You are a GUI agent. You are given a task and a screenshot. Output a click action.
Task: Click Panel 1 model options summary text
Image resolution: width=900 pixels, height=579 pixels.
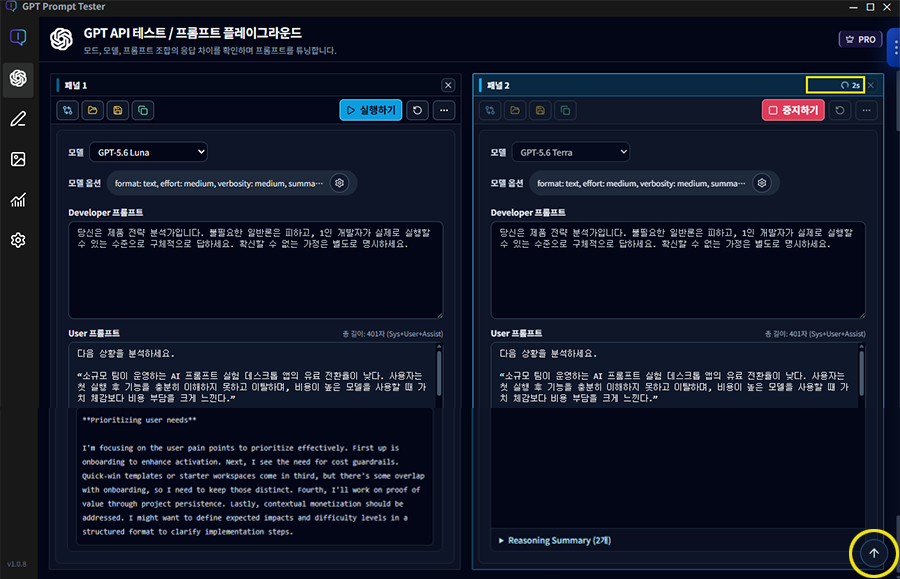tap(219, 184)
